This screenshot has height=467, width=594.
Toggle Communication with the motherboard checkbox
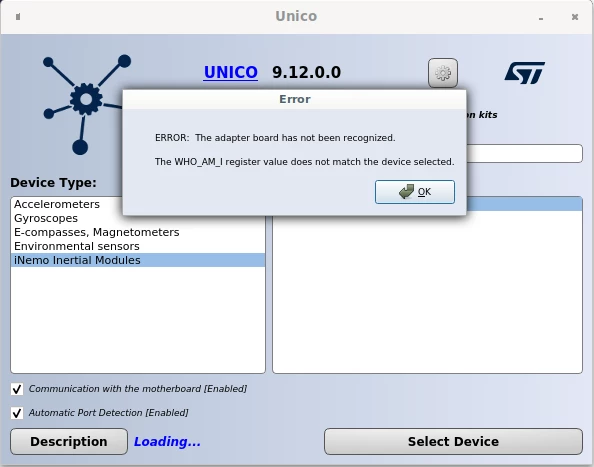pos(17,389)
